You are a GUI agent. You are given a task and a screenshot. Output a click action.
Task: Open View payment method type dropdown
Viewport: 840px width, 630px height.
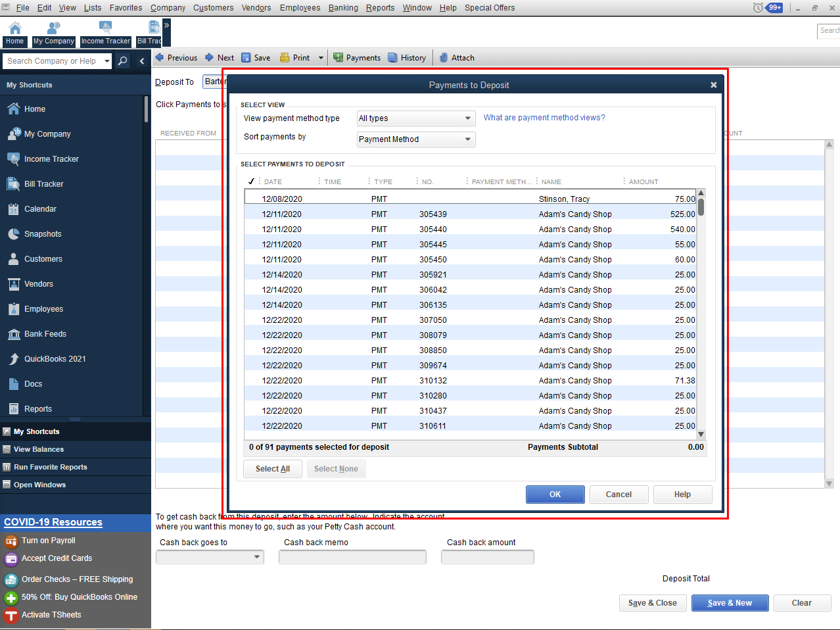click(x=416, y=118)
